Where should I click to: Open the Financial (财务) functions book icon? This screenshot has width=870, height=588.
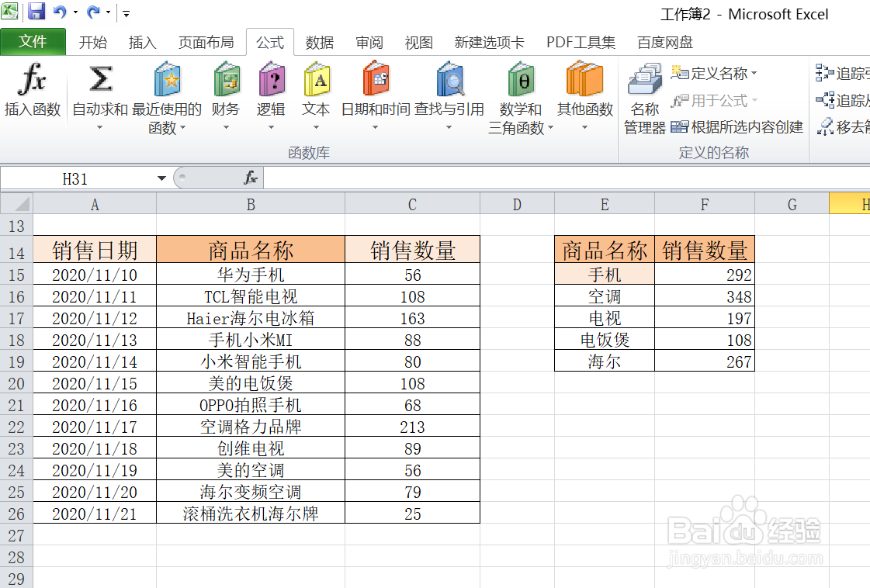(226, 79)
